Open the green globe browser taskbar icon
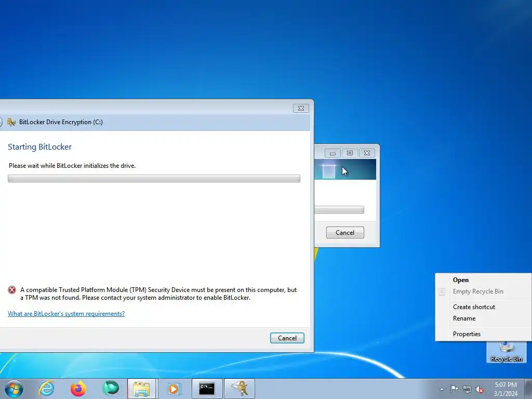Screen dimensions: 532x399 (x=111, y=389)
